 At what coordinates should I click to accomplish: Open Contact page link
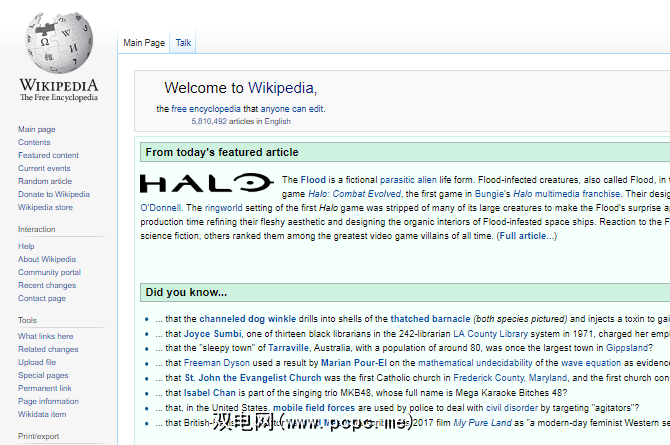point(42,298)
